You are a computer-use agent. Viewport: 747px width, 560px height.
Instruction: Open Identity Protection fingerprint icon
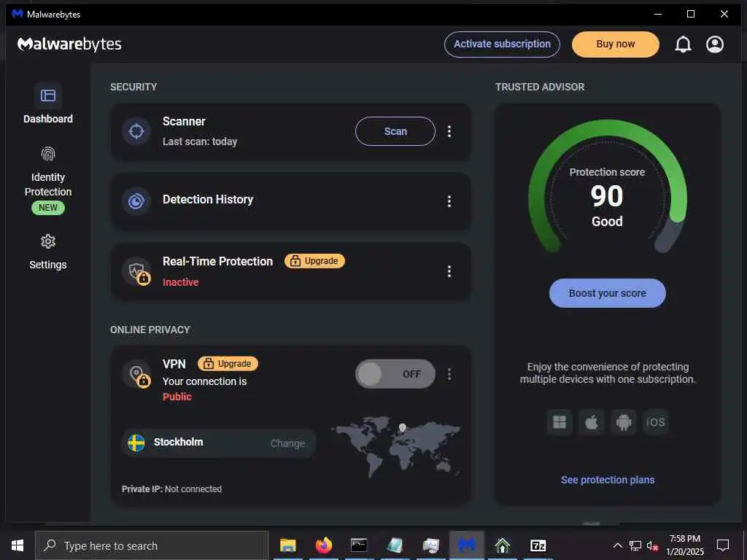[47, 154]
